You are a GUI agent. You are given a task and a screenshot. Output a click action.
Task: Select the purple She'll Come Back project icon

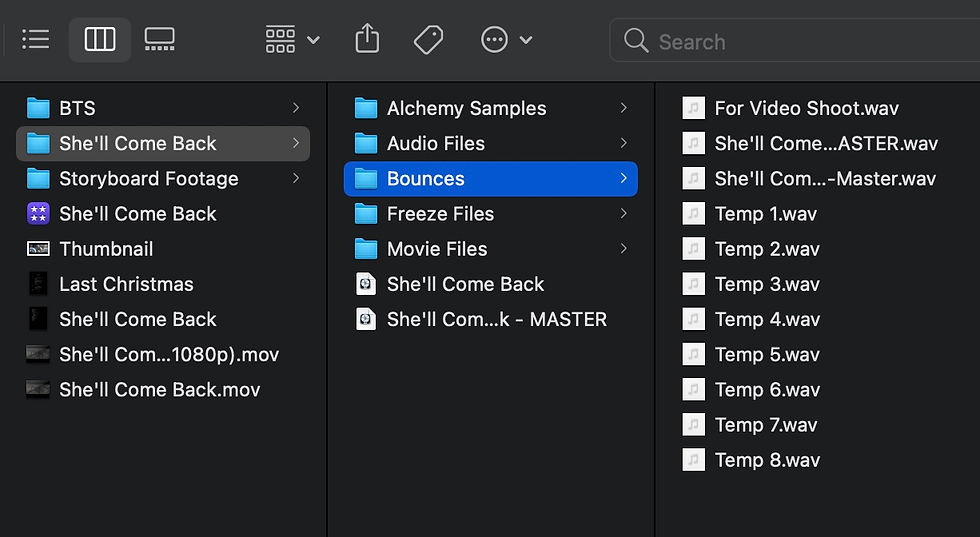pos(38,214)
